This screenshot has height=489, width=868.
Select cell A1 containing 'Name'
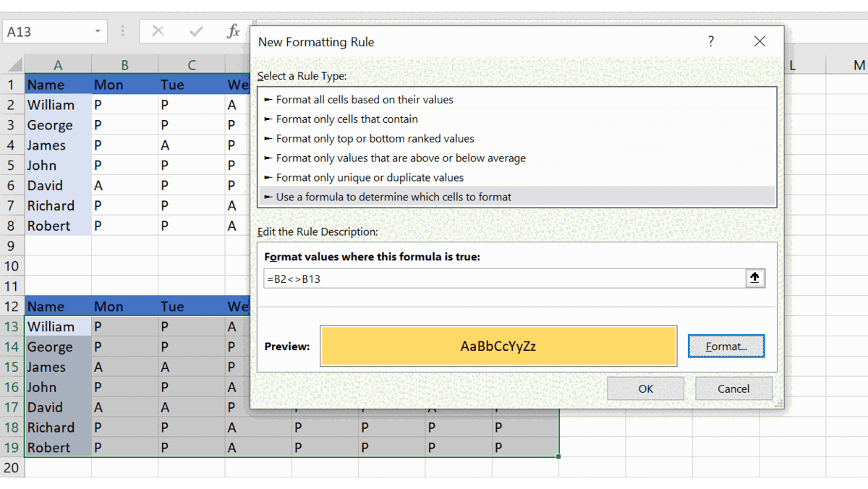57,84
